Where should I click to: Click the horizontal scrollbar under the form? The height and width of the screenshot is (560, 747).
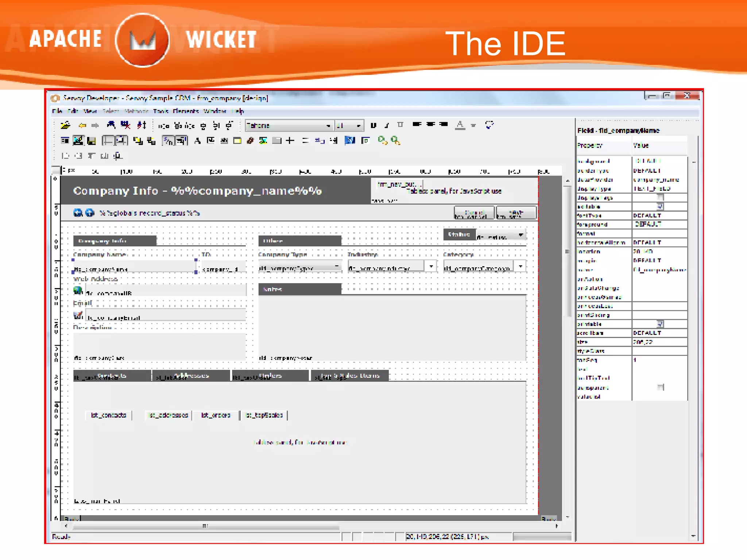pos(206,526)
